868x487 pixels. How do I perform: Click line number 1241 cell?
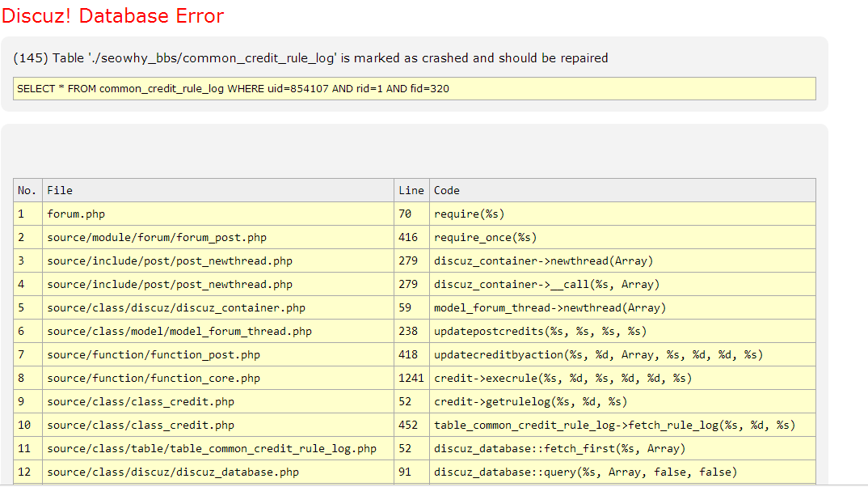point(411,378)
